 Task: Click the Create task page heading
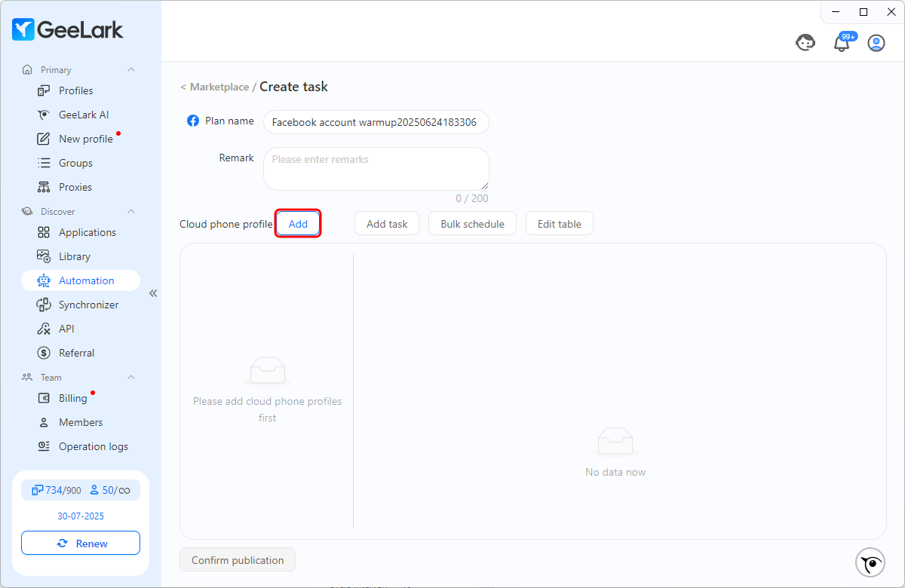tap(294, 87)
